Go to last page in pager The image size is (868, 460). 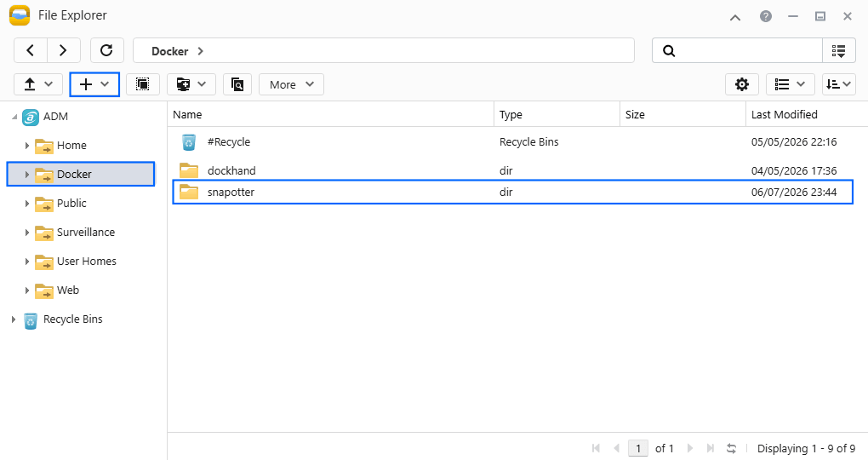711,448
